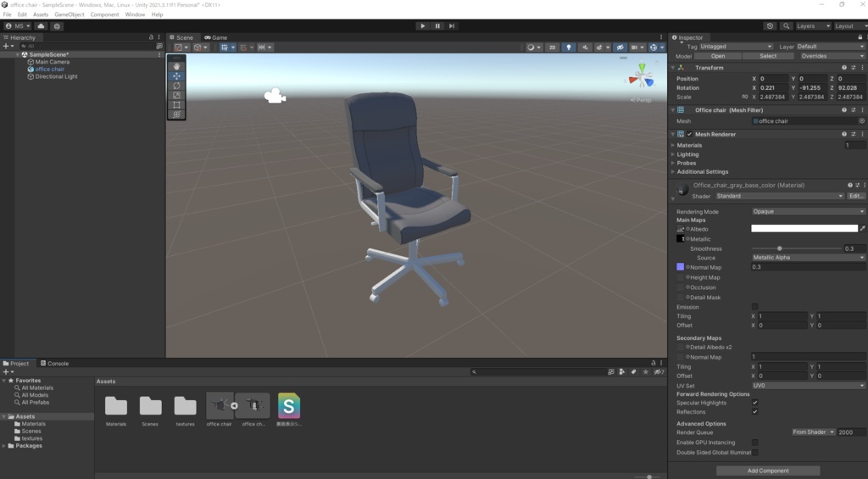The image size is (868, 479).
Task: Open the Shader Standard dropdown
Action: 780,196
